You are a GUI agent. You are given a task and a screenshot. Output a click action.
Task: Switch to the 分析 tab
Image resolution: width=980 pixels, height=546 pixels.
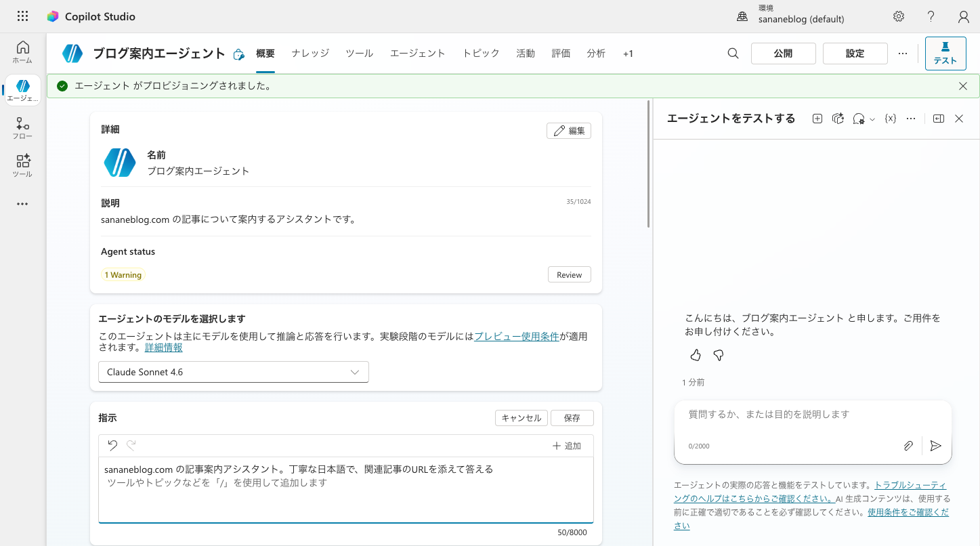(596, 54)
